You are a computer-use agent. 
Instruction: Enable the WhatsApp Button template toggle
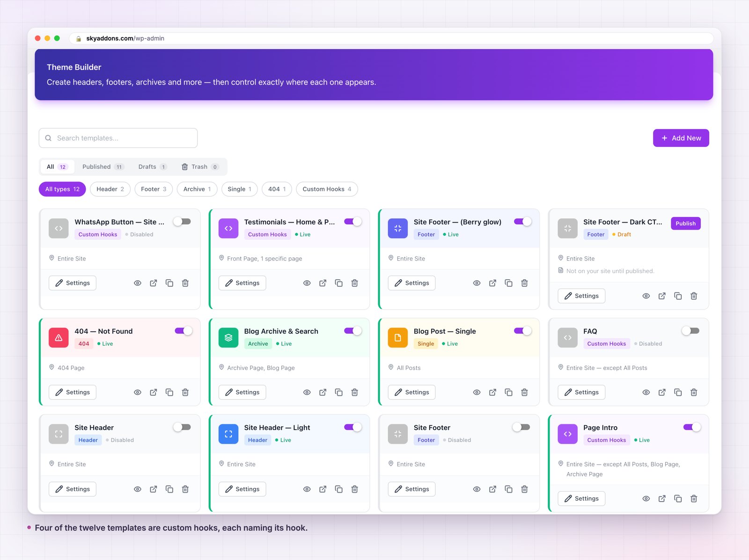click(182, 222)
